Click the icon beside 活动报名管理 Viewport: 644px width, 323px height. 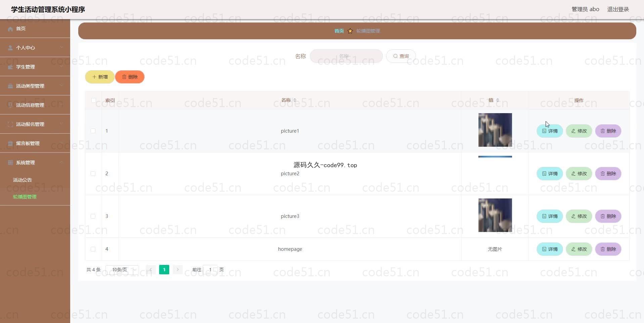tap(10, 125)
